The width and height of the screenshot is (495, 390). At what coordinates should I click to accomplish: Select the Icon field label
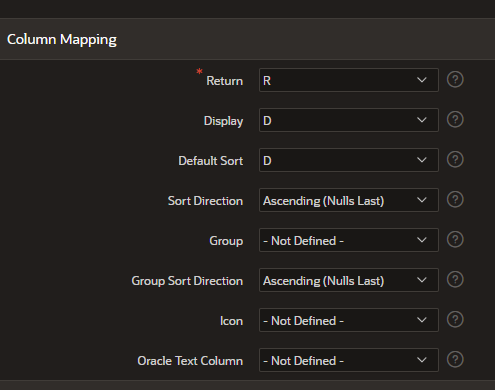pyautogui.click(x=231, y=321)
